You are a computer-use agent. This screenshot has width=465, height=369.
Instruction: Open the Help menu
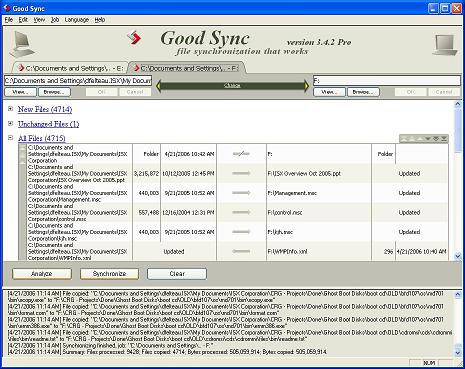pyautogui.click(x=100, y=20)
